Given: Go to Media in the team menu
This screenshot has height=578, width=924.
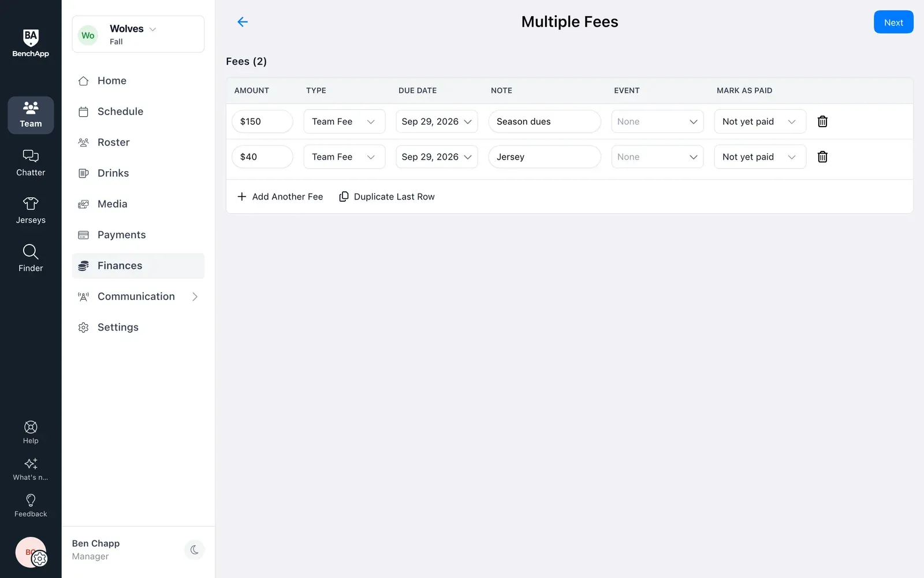Looking at the screenshot, I should pos(138,204).
